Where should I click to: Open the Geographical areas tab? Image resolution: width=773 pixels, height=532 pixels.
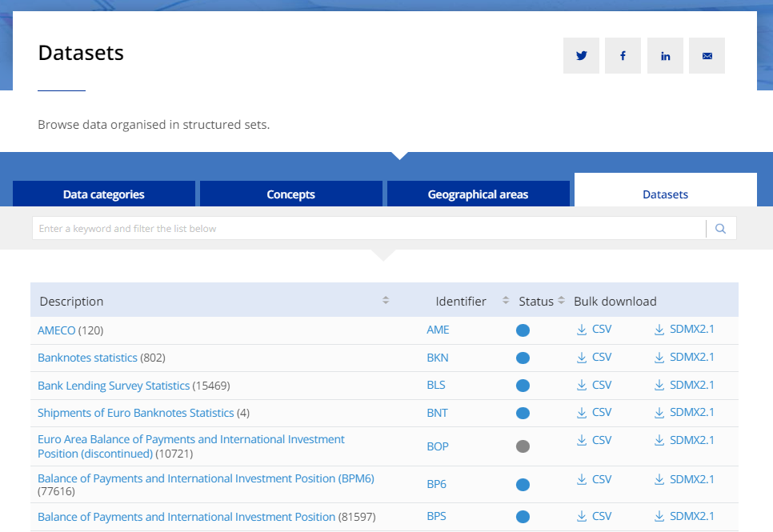click(x=478, y=194)
